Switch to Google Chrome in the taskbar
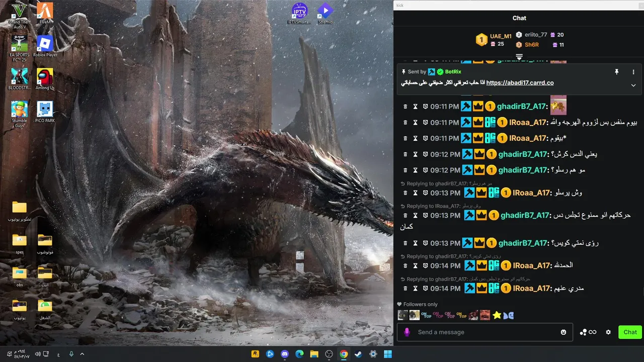The height and width of the screenshot is (362, 644). 343,354
